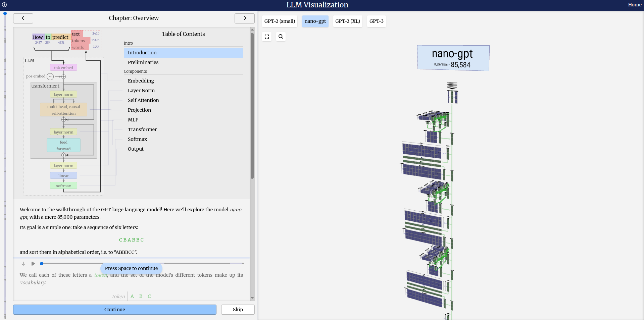Click first layer norm block

(63, 94)
